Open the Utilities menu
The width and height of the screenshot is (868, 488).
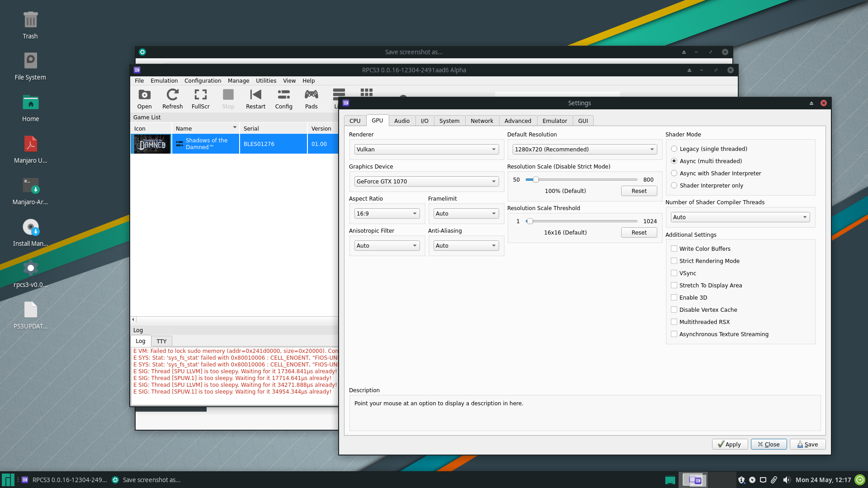[x=266, y=80]
